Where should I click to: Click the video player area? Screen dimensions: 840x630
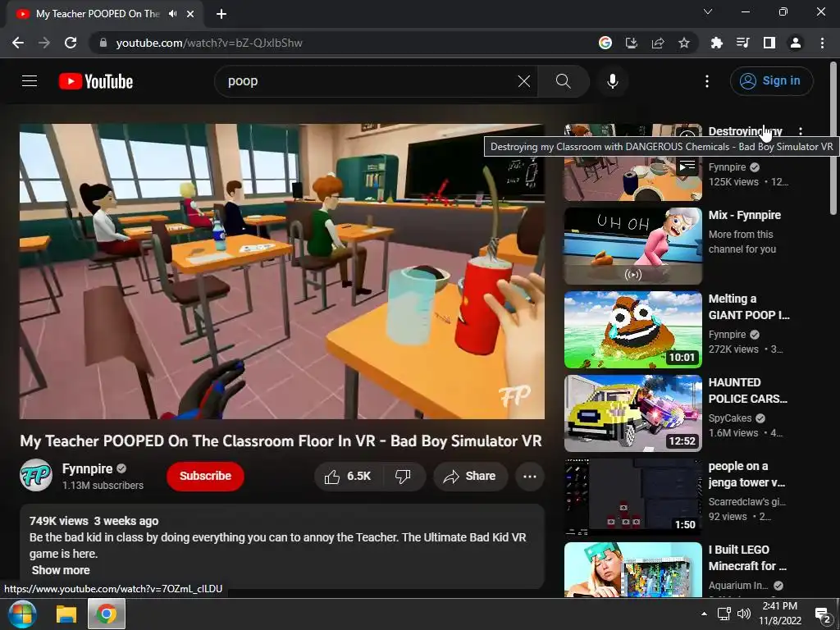pyautogui.click(x=282, y=271)
